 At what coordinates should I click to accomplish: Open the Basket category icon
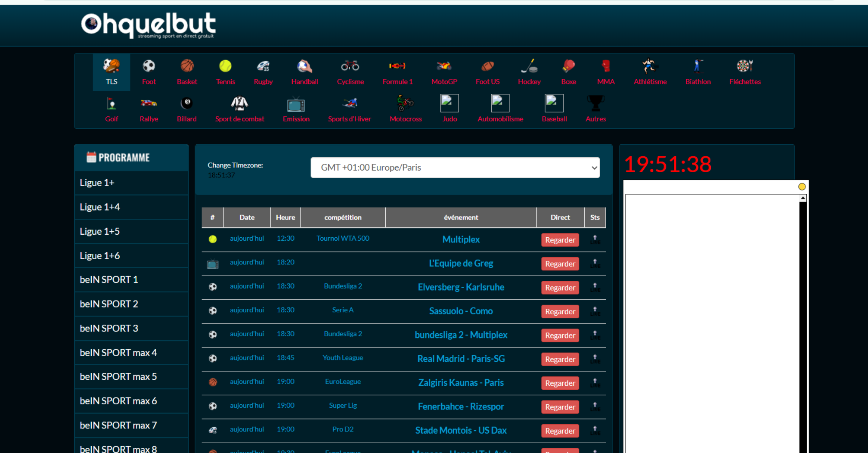pyautogui.click(x=187, y=66)
